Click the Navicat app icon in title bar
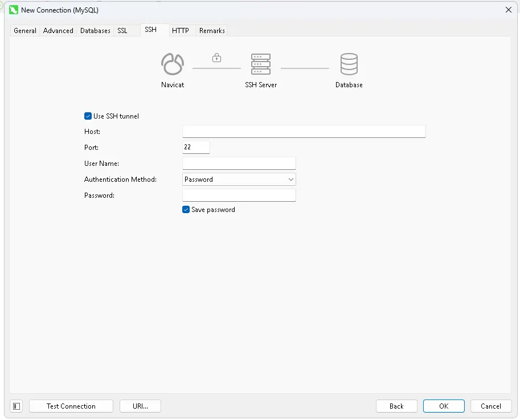Viewport: 520px width, 420px height. (14, 10)
